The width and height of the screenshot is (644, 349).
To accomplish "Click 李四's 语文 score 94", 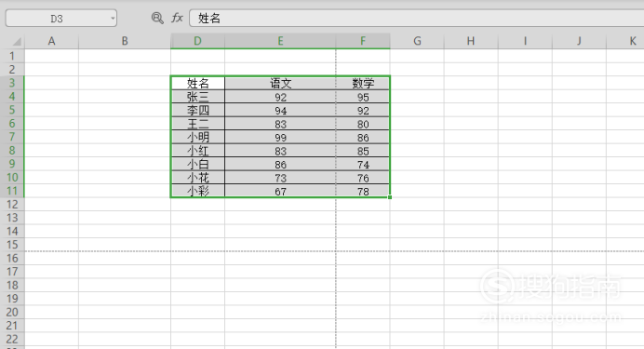I will pos(280,110).
